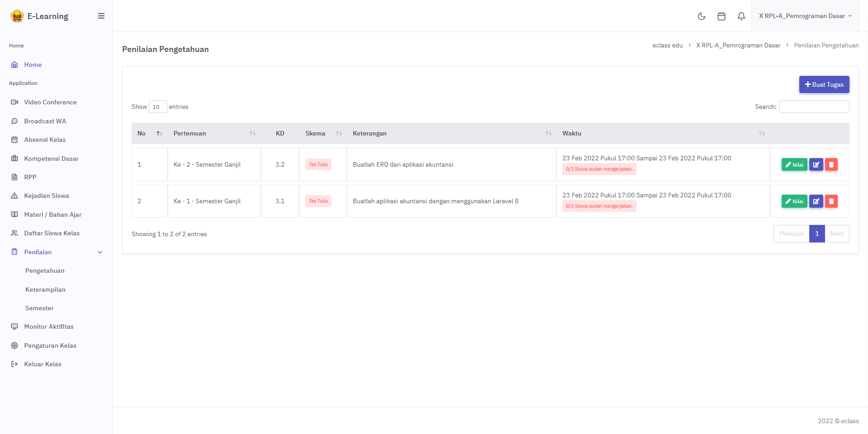Go to Video Conference in sidebar
Screen dimensions: 868x434
click(50, 102)
